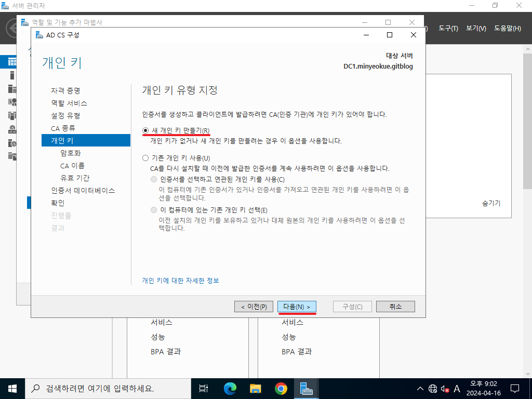The width and height of the screenshot is (532, 399).
Task: Launch Google Chrome from the taskbar
Action: [x=281, y=389]
